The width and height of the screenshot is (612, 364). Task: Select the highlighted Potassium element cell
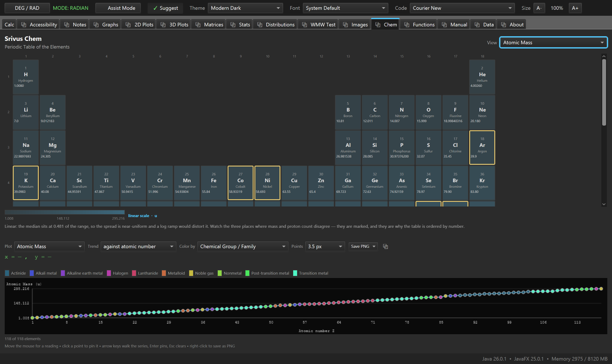point(26,183)
